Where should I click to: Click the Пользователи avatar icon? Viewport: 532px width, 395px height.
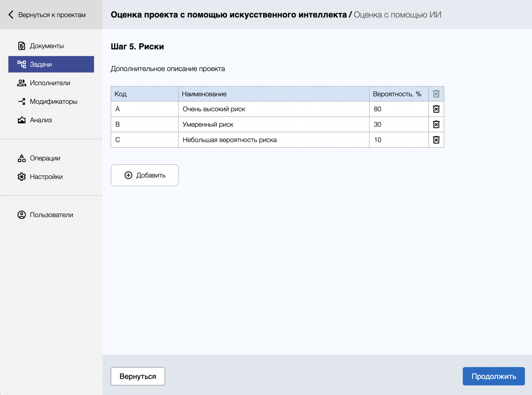point(21,215)
